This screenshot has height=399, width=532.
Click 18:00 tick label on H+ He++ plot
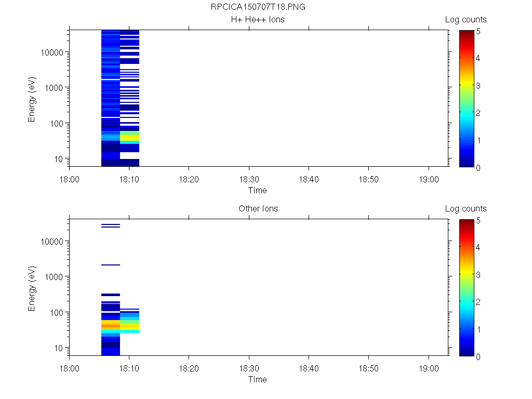point(69,179)
